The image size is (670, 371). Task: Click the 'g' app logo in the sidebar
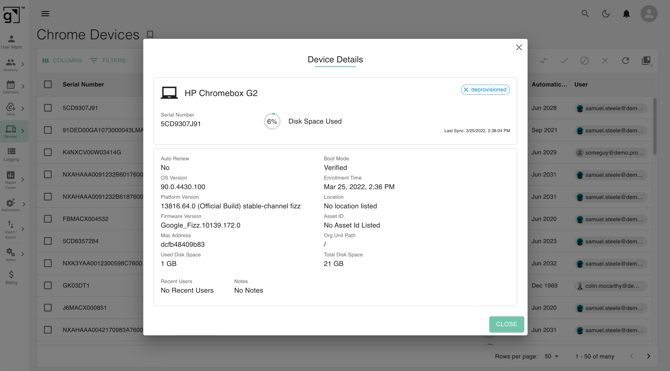12,15
